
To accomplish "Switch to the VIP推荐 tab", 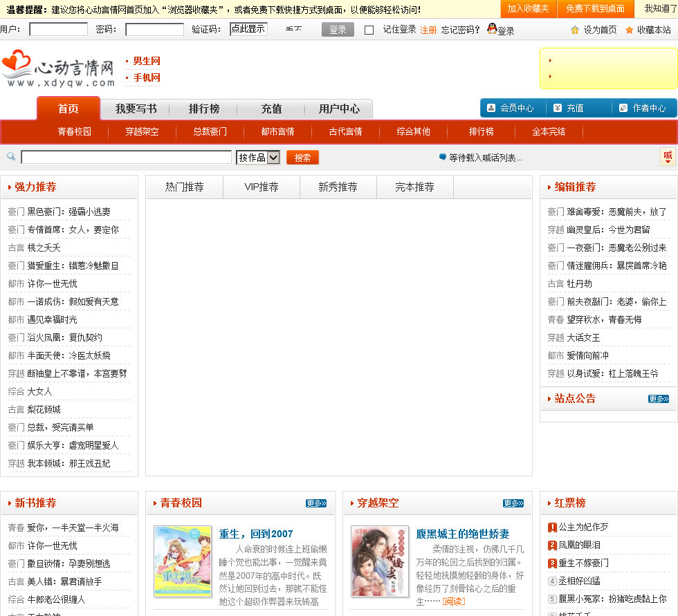I will tap(262, 187).
